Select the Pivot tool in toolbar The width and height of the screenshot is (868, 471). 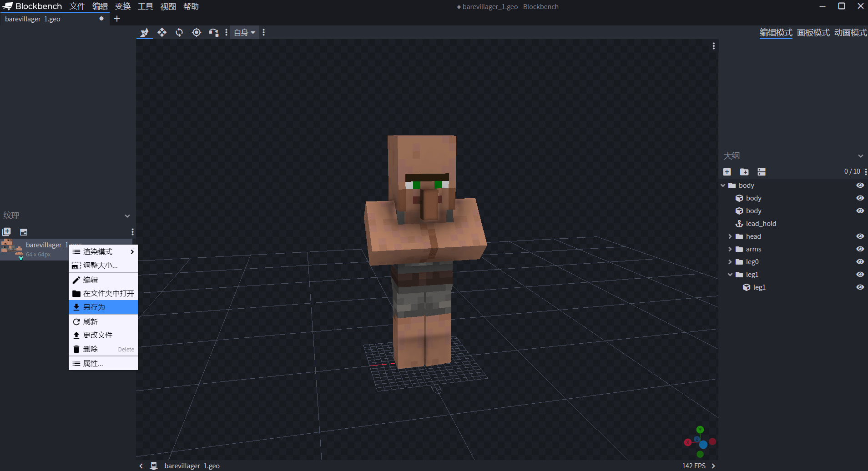tap(197, 32)
